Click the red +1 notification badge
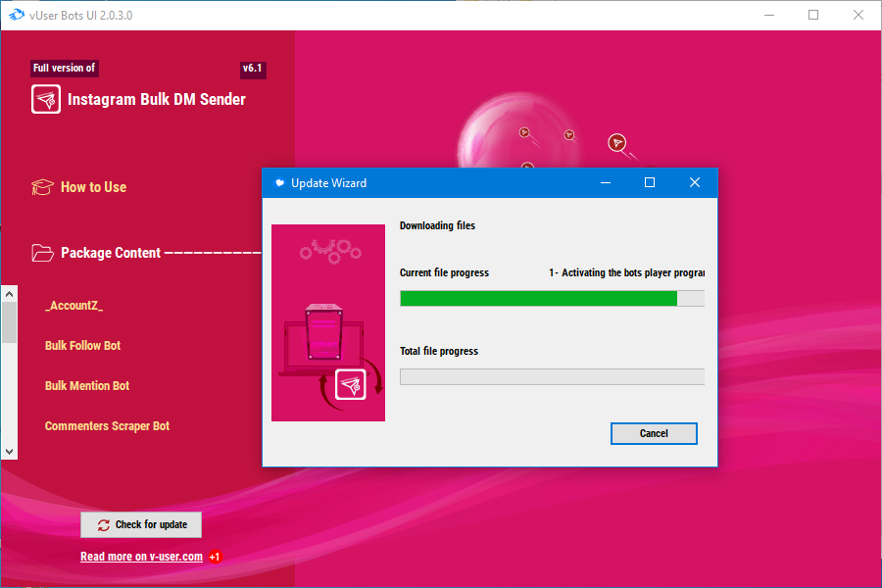Image resolution: width=882 pixels, height=588 pixels. coord(215,557)
